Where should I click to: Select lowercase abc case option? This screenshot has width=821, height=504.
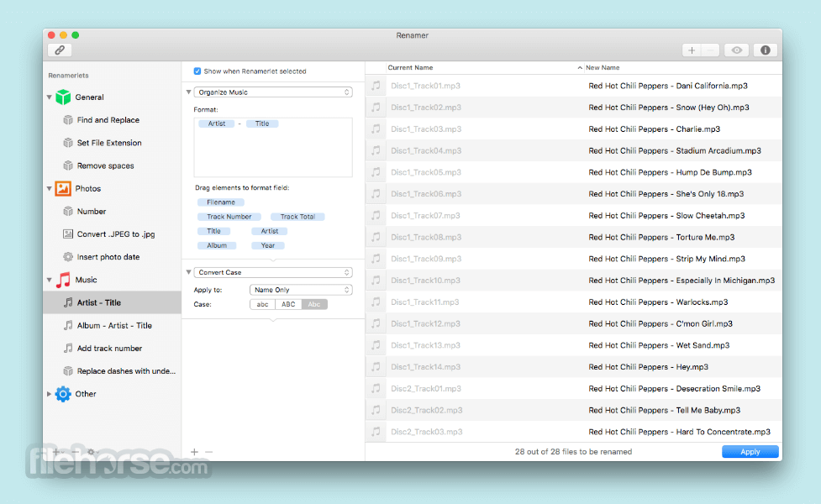[x=262, y=304]
